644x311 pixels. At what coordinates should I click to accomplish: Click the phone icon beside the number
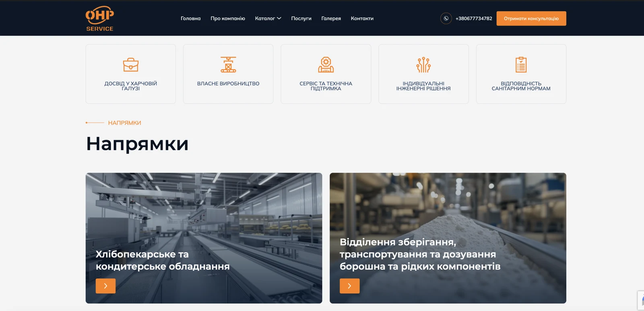click(446, 19)
